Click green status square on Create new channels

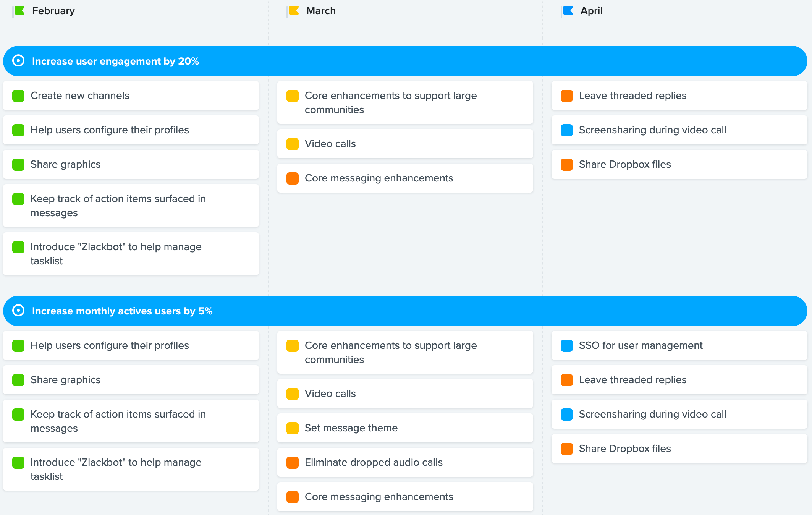[18, 96]
